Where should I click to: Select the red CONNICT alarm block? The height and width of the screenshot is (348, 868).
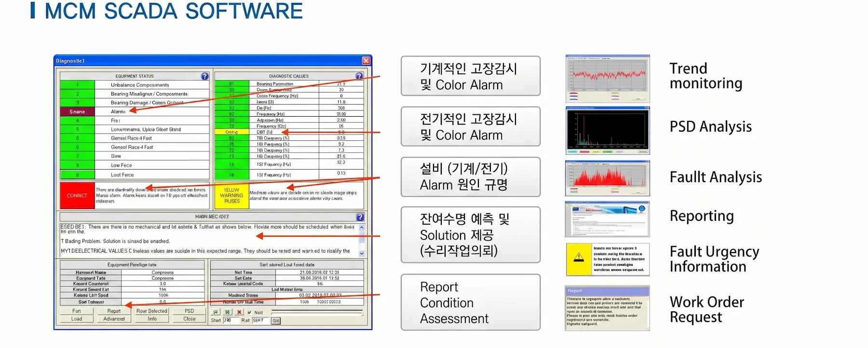77,196
